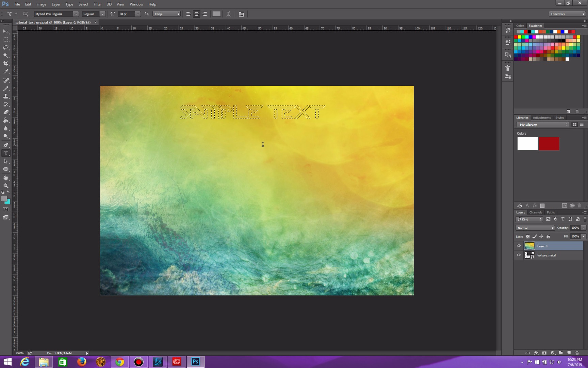Select the Clone Stamp tool
The width and height of the screenshot is (588, 368).
tap(6, 96)
